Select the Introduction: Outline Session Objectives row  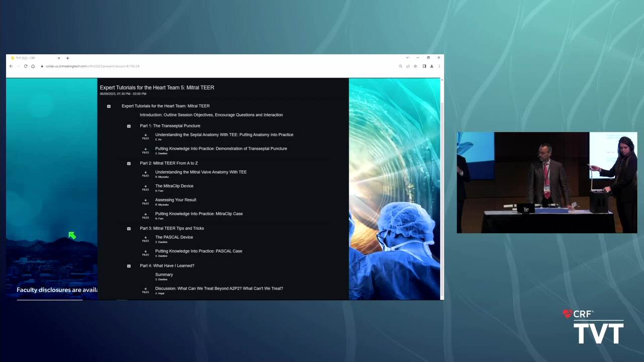tap(211, 115)
